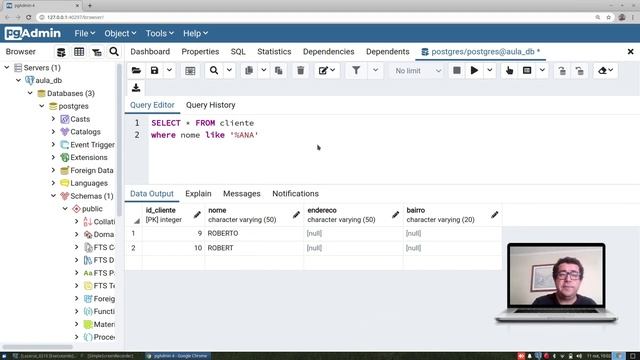Click edit pencil on bairro column header
This screenshot has width=640, height=360.
[494, 215]
